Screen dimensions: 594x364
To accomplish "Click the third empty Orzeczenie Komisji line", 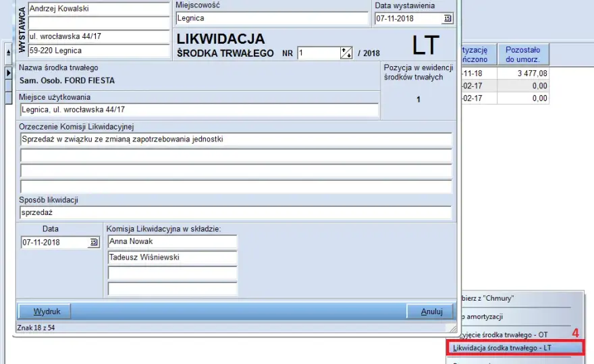I will [x=236, y=171].
